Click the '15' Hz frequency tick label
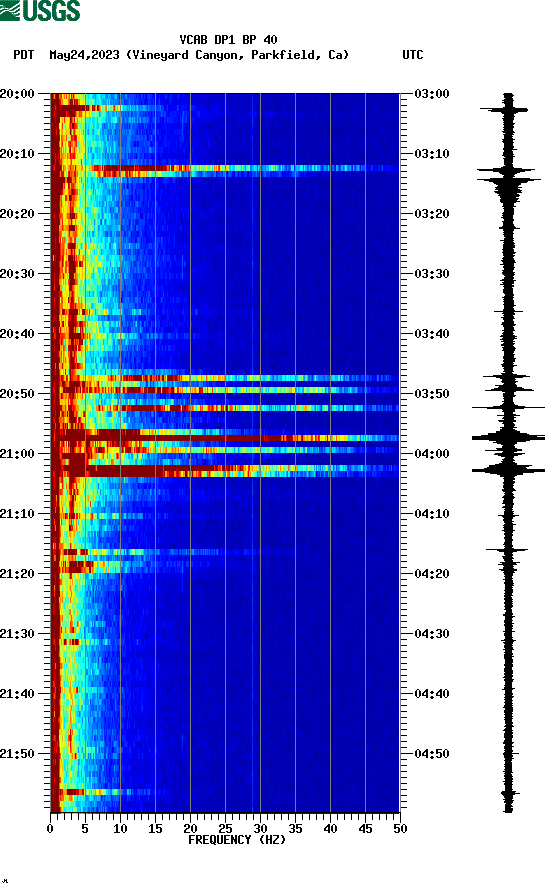Image resolution: width=552 pixels, height=892 pixels. click(155, 829)
